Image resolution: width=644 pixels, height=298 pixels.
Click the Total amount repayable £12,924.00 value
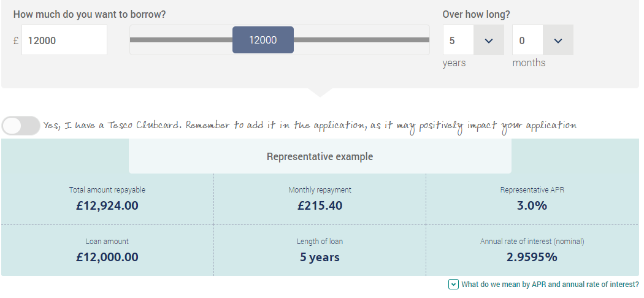pyautogui.click(x=107, y=205)
